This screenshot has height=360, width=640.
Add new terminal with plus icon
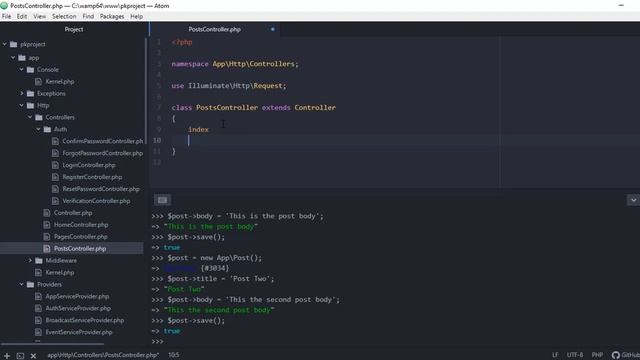7,356
